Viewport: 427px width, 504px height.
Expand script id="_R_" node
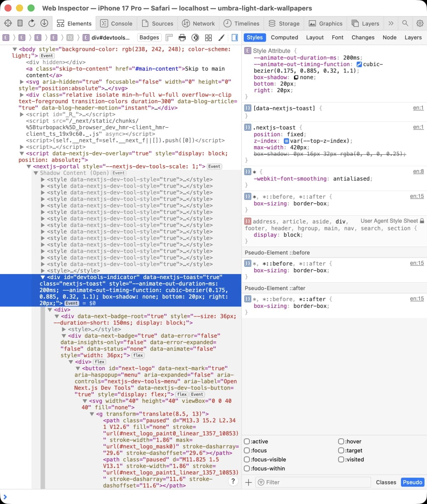(x=22, y=114)
